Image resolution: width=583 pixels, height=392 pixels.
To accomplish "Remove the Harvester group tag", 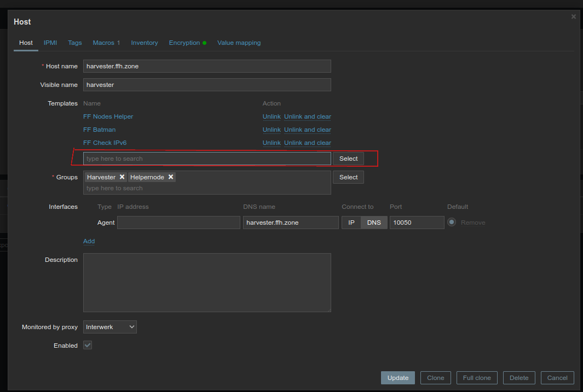I will [x=122, y=177].
